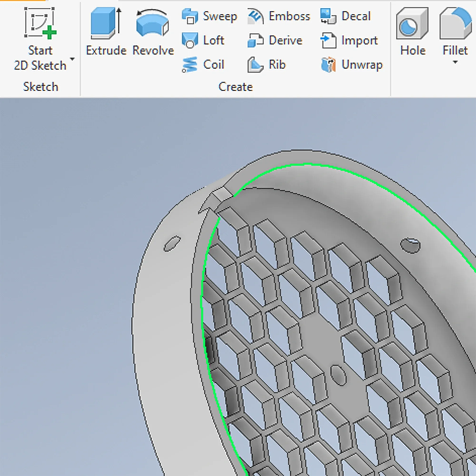Click the Create panel label
The width and height of the screenshot is (476, 476).
236,87
